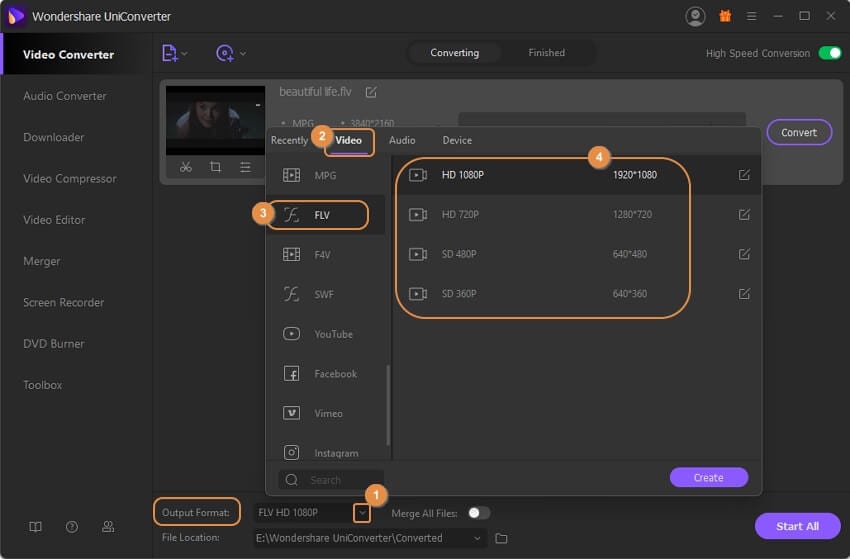Edit the SD 360P preset

[744, 293]
